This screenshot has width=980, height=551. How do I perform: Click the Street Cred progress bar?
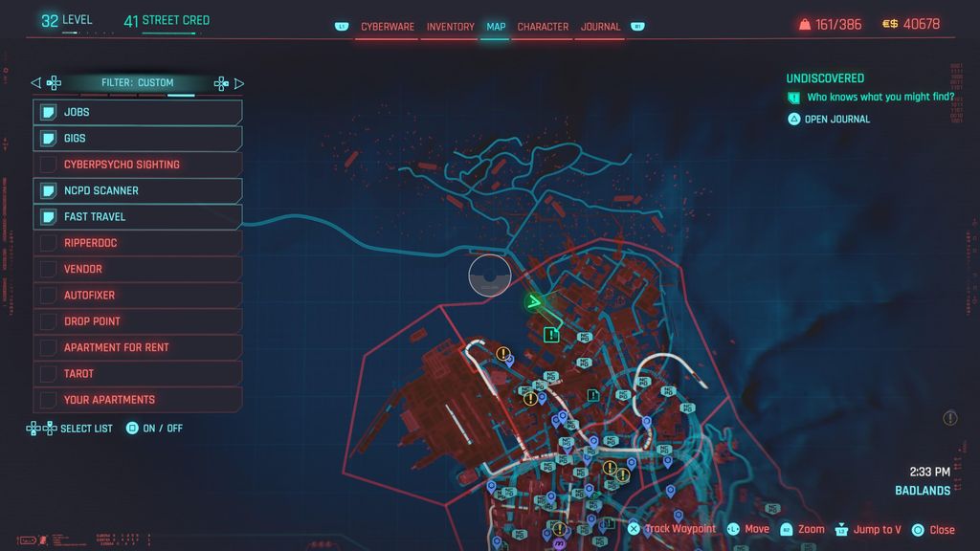point(168,33)
